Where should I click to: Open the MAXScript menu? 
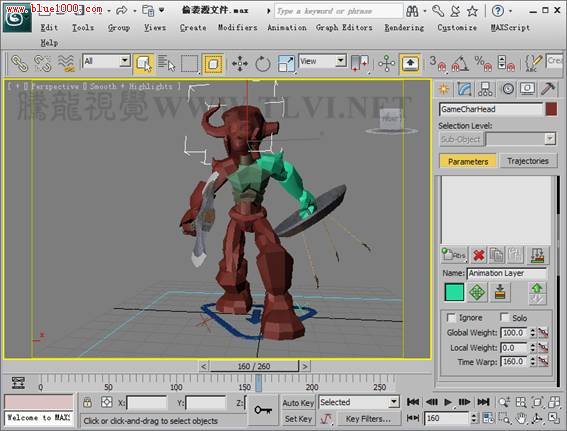coord(510,27)
